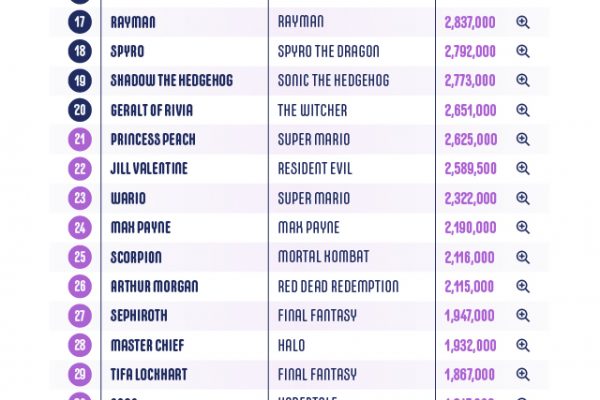Click the magnifier next to Wario's 2,322,000

[523, 198]
